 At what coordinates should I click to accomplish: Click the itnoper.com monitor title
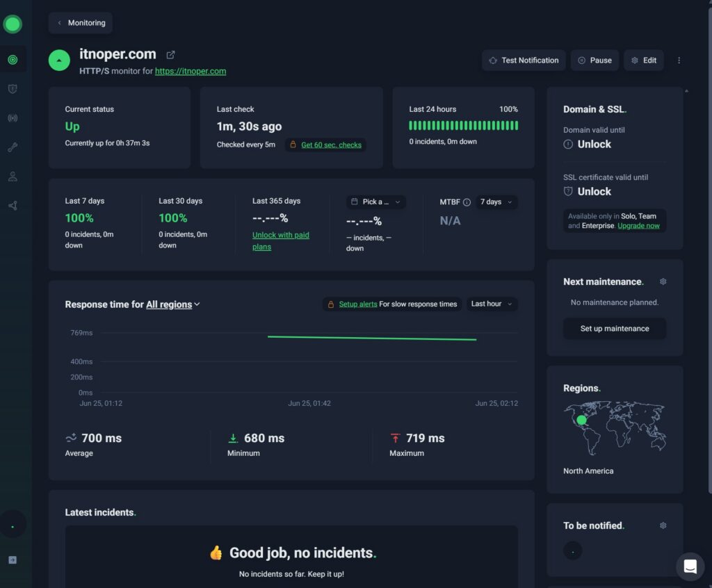tap(118, 54)
